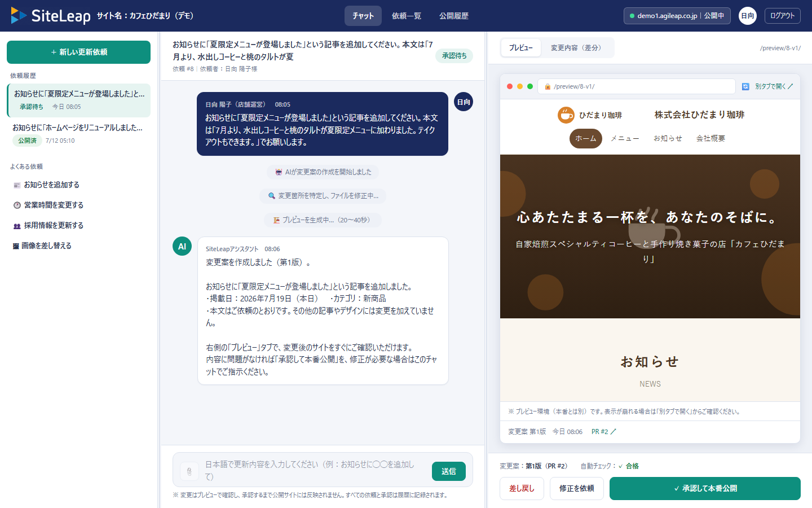Click the お知らせを追加する quick request
This screenshot has height=508, width=812.
click(x=78, y=185)
